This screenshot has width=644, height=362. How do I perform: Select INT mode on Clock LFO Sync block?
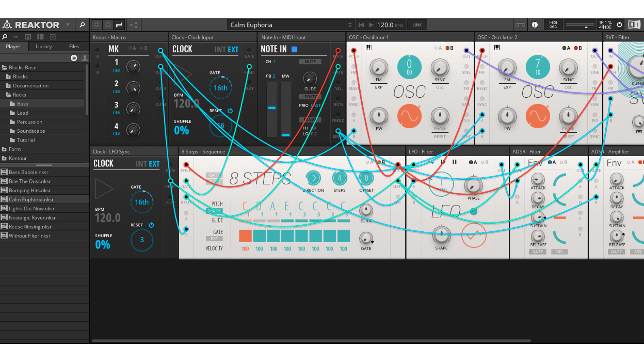click(x=141, y=164)
